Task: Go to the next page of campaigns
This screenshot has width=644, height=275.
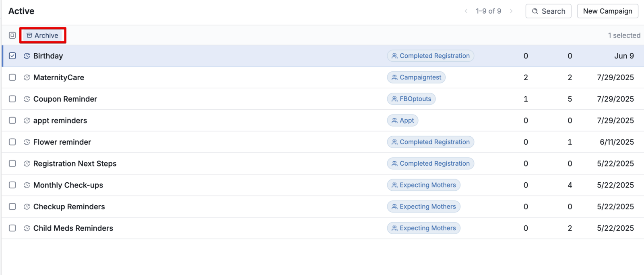Action: [x=511, y=11]
